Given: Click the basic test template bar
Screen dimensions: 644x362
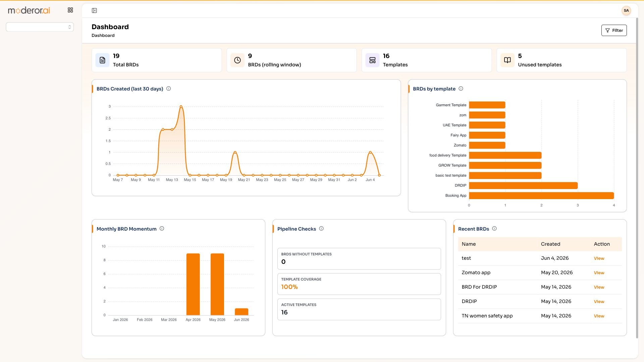Looking at the screenshot, I should [505, 175].
